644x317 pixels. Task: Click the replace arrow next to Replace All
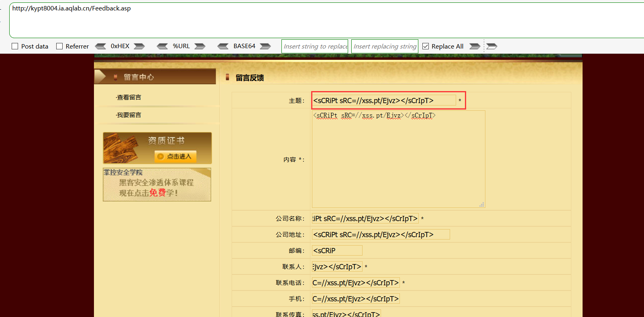click(x=475, y=46)
